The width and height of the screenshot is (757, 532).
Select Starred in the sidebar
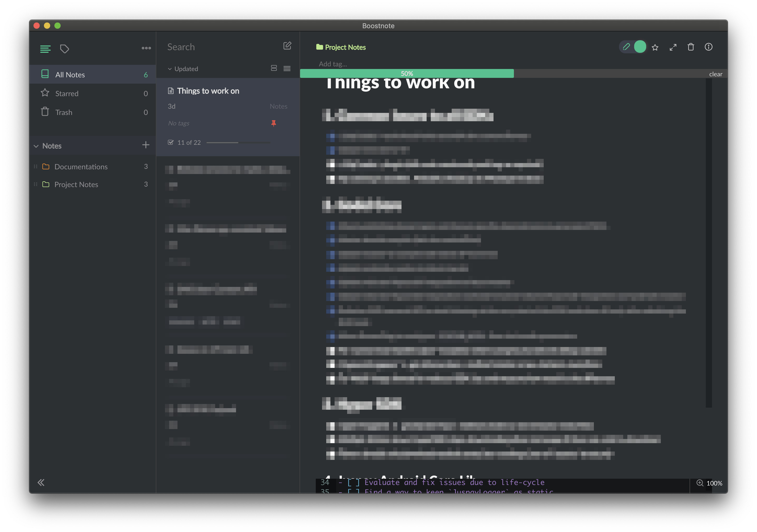pyautogui.click(x=67, y=93)
